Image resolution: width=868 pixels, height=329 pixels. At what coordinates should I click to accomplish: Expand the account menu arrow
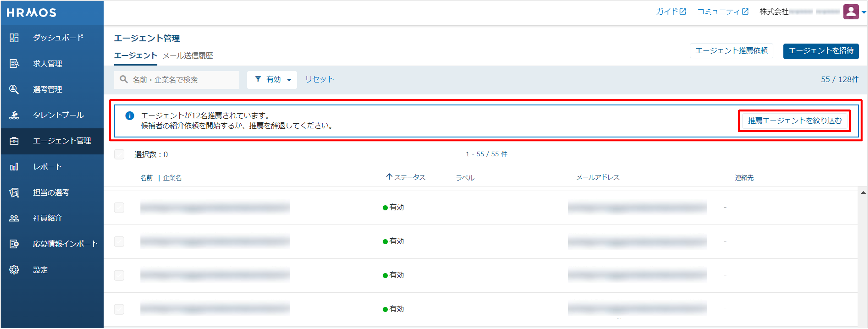[x=864, y=12]
